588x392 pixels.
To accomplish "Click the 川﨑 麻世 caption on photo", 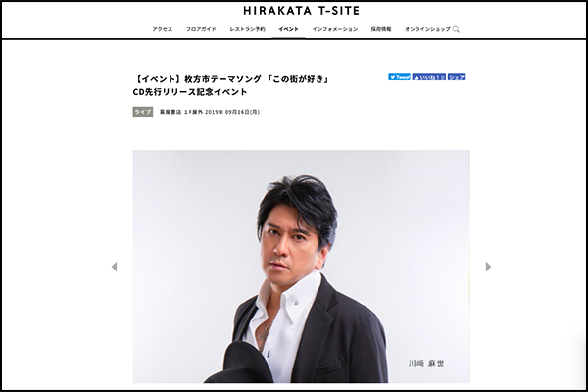I will [x=426, y=364].
